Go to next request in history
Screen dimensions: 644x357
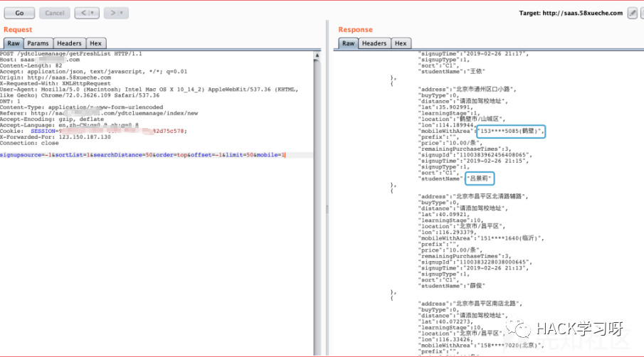pos(116,13)
